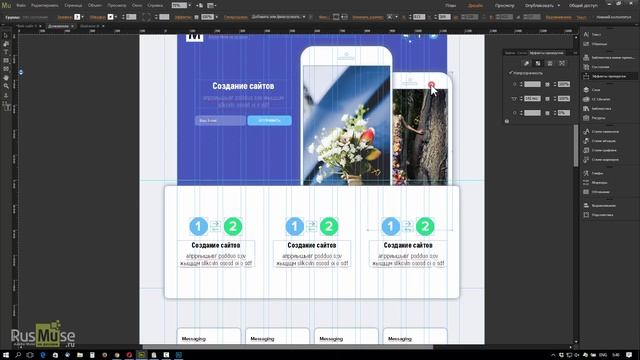
Task: Toggle the Нижний колонтитул footer checkbox
Action: (x=593, y=17)
